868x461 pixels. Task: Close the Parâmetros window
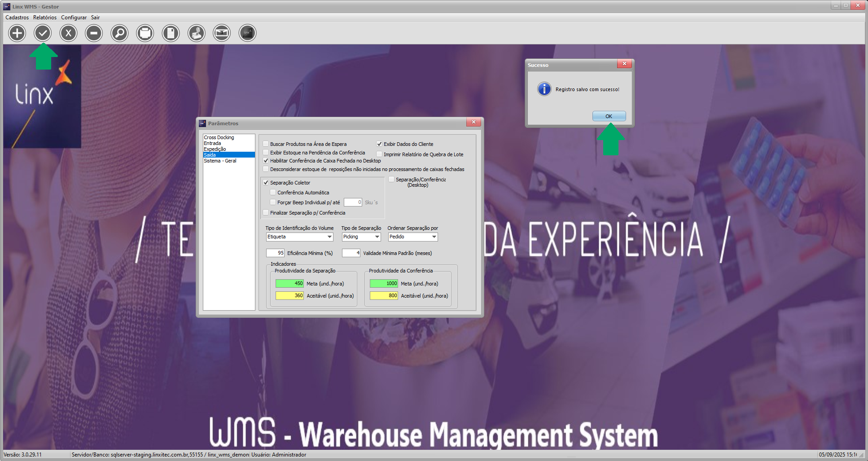pyautogui.click(x=473, y=122)
